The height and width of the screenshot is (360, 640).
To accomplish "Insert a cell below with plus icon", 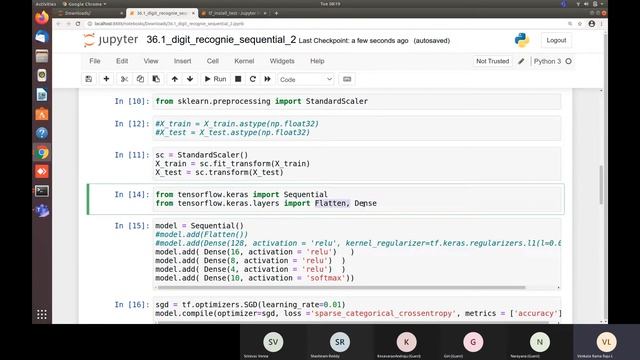I will [x=106, y=79].
